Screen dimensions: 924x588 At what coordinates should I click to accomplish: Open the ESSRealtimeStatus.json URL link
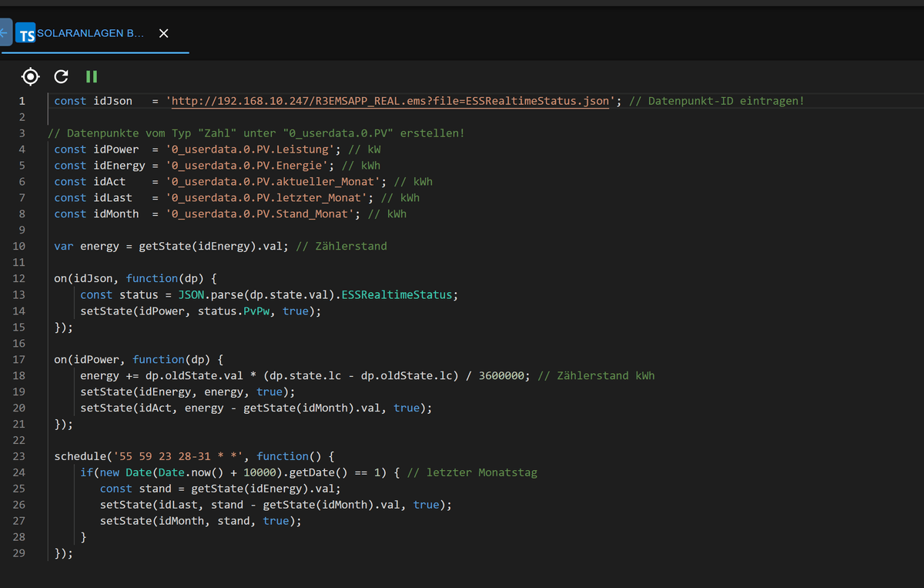click(390, 101)
